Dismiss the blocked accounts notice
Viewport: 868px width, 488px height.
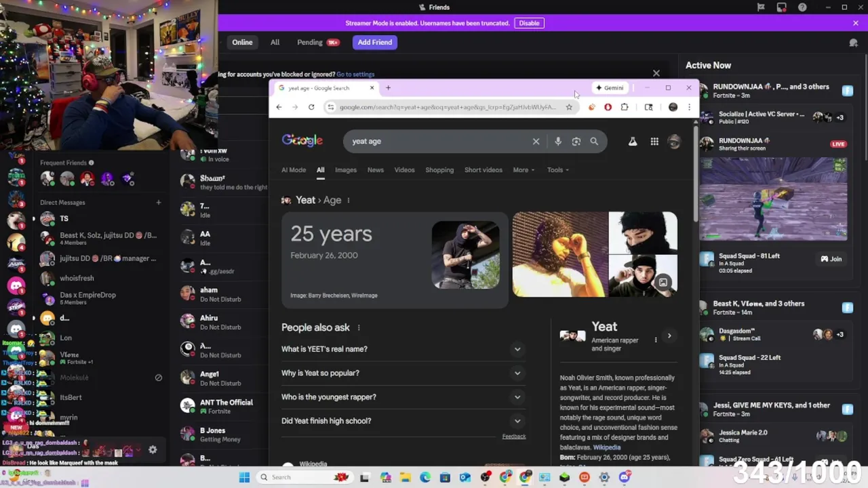656,73
